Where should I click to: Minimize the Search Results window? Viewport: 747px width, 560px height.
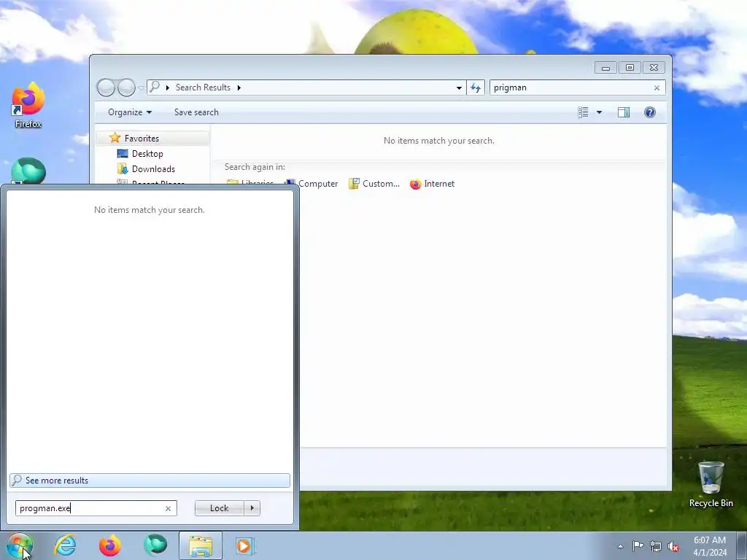point(605,68)
